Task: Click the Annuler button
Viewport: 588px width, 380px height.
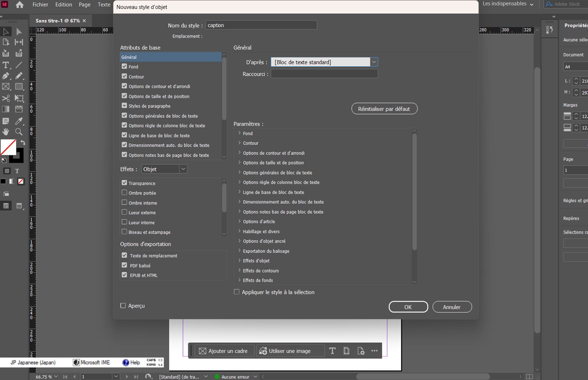Action: coord(452,307)
